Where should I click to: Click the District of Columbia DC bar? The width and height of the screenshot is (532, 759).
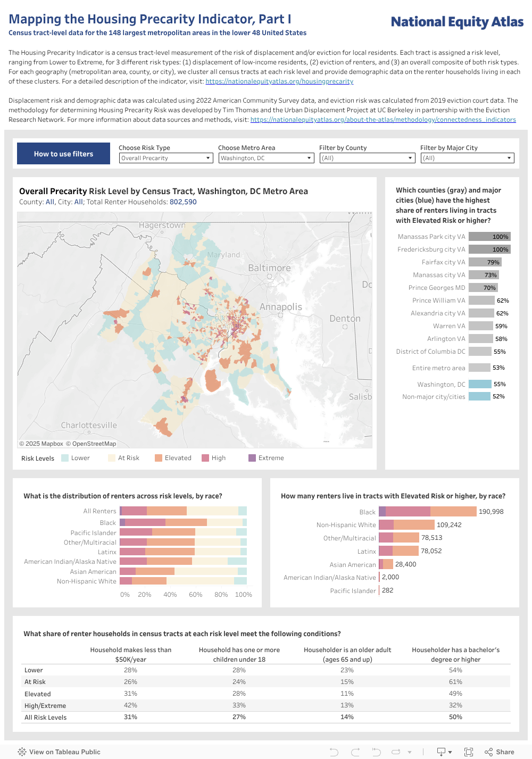click(x=480, y=352)
